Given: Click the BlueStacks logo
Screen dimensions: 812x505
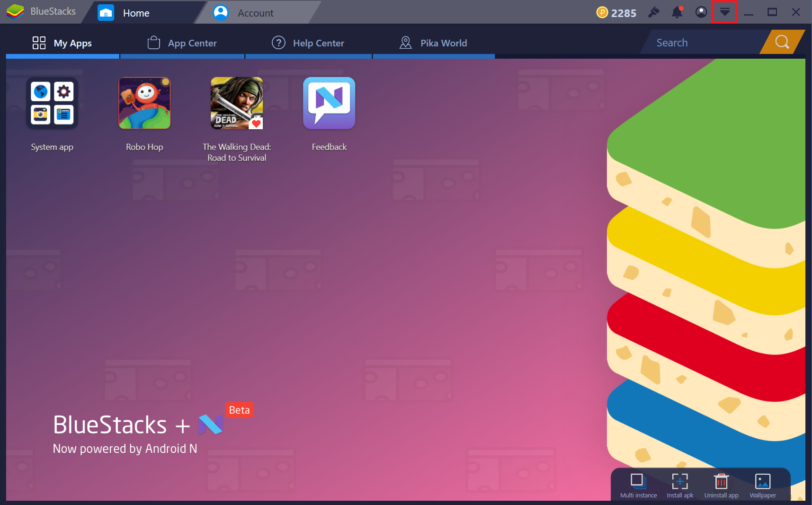Looking at the screenshot, I should tap(15, 11).
